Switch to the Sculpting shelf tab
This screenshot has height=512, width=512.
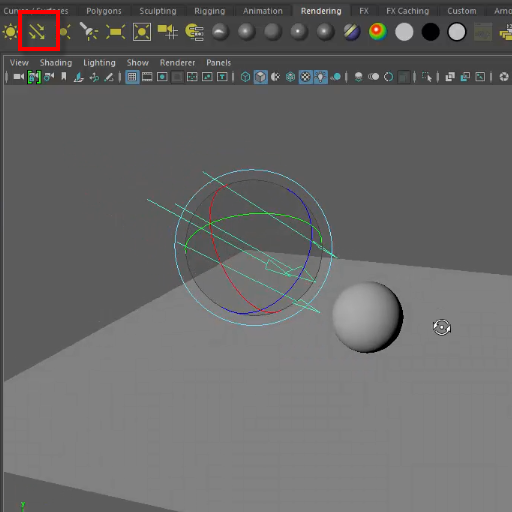click(158, 11)
